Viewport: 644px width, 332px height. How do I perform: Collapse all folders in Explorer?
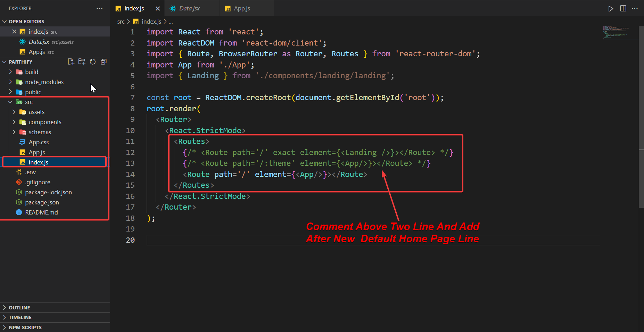(x=103, y=62)
